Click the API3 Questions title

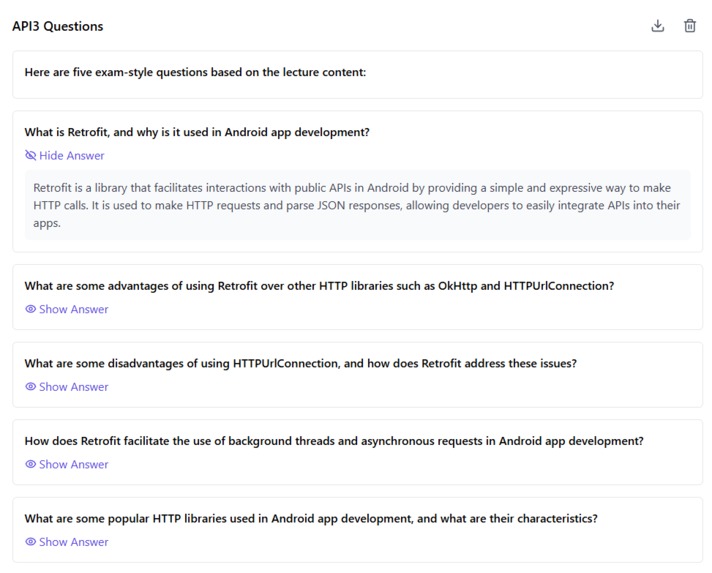[58, 26]
